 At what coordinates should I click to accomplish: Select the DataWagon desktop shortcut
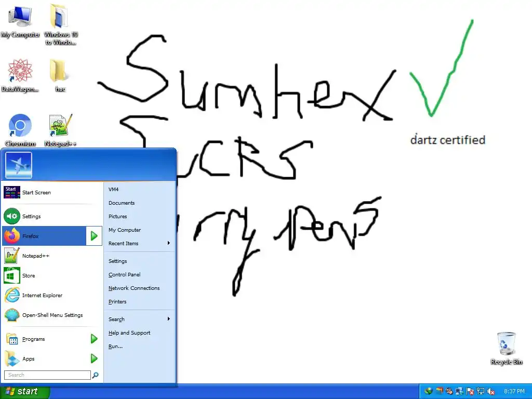tap(20, 75)
